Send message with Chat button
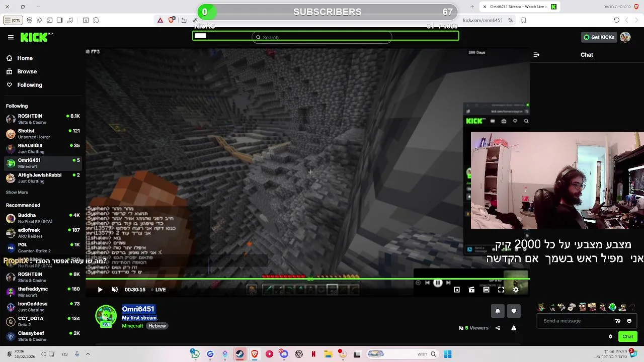The image size is (644, 362). [627, 337]
